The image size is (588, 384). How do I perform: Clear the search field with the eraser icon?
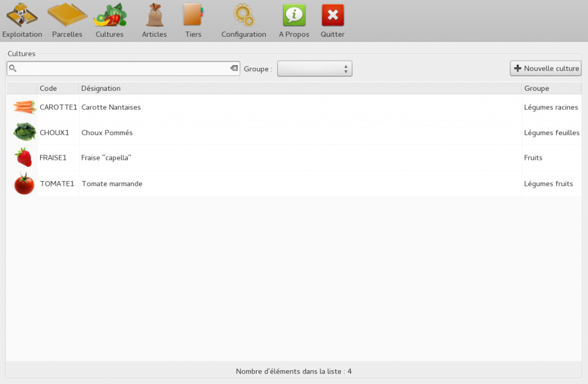(x=234, y=68)
